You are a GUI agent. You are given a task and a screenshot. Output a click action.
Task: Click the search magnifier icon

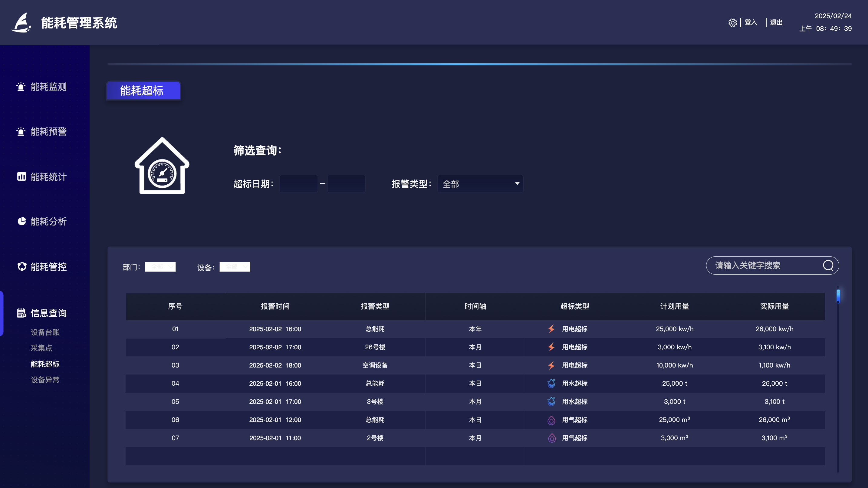click(828, 265)
